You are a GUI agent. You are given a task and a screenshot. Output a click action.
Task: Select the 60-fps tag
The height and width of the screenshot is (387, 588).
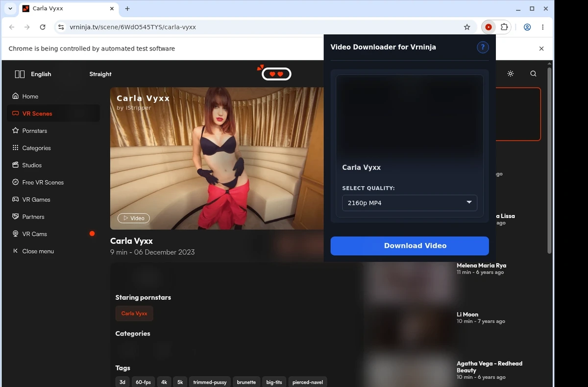(x=143, y=382)
